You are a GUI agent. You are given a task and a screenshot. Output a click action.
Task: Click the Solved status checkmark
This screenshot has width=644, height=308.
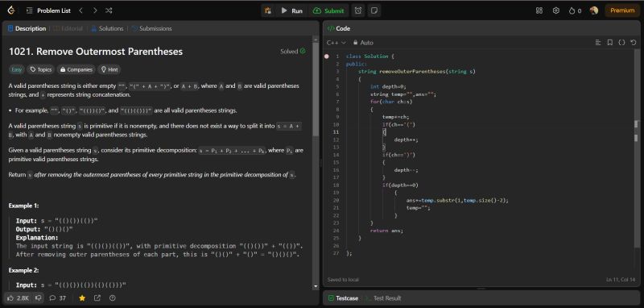coord(303,51)
